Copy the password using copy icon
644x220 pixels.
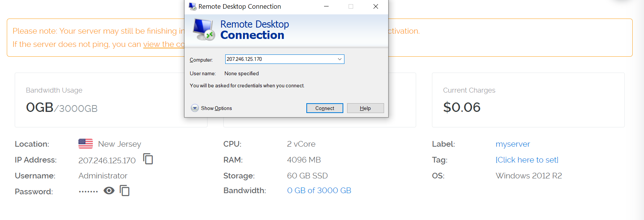pos(124,191)
